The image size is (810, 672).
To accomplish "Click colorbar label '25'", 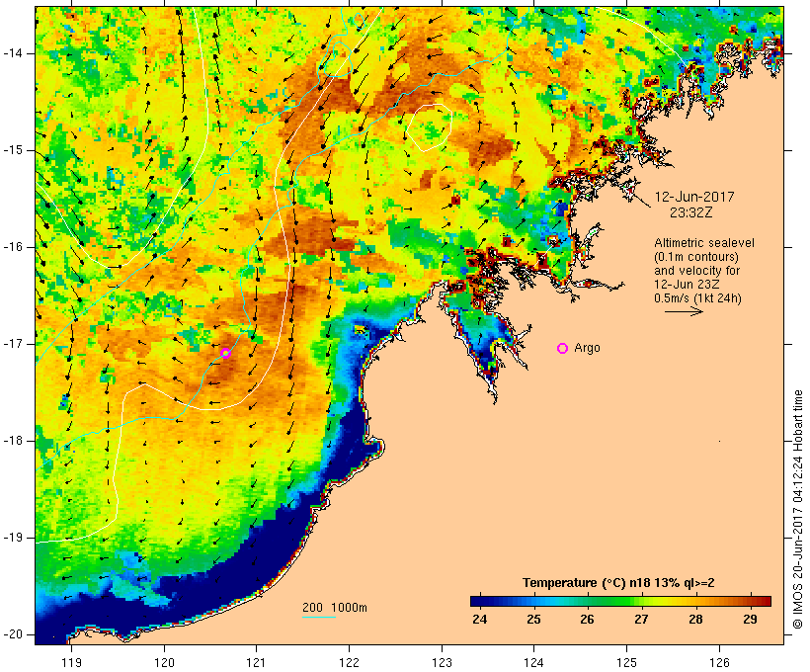I will tap(533, 620).
